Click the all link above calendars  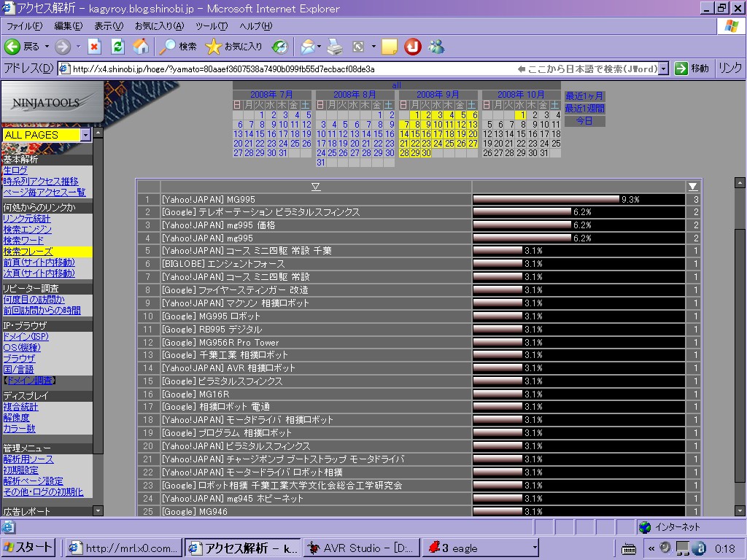coord(396,85)
